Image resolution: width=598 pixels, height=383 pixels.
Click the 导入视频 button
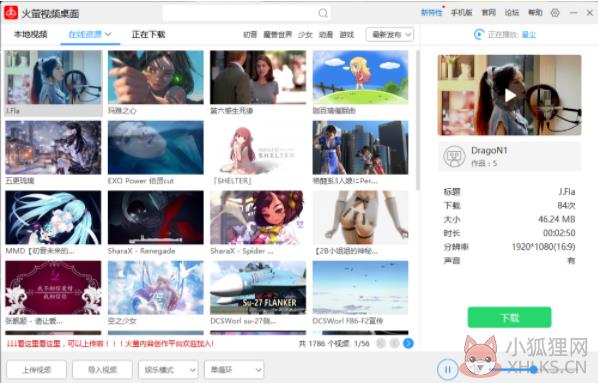[103, 370]
